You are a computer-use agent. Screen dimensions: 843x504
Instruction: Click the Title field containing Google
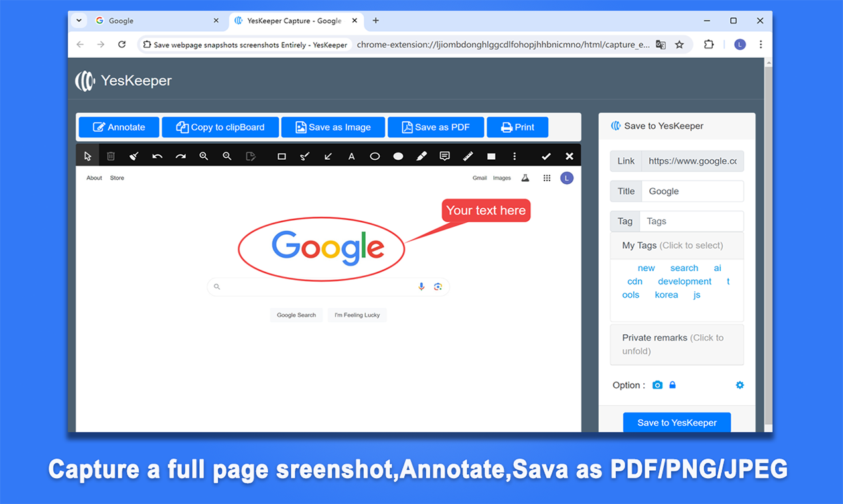tap(692, 191)
